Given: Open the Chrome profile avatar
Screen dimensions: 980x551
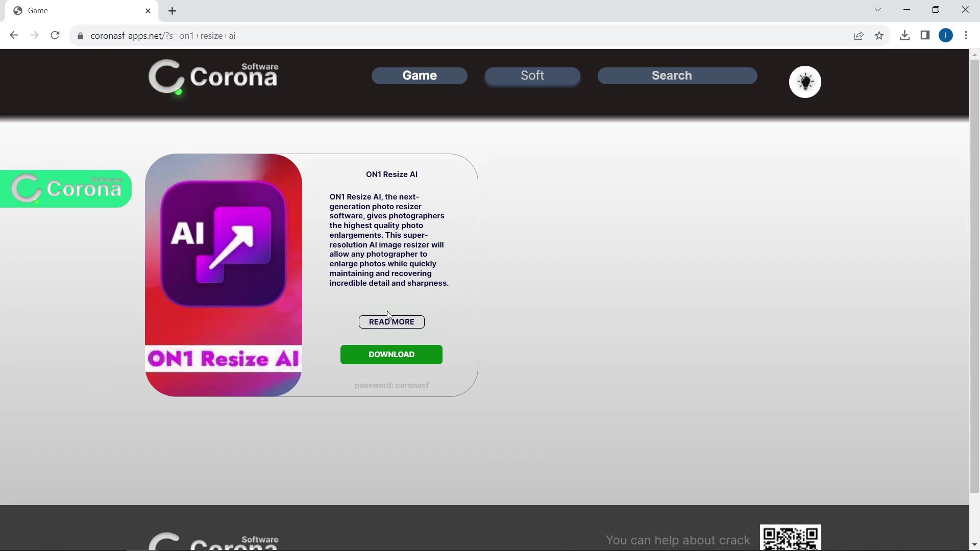Looking at the screenshot, I should pos(946,35).
